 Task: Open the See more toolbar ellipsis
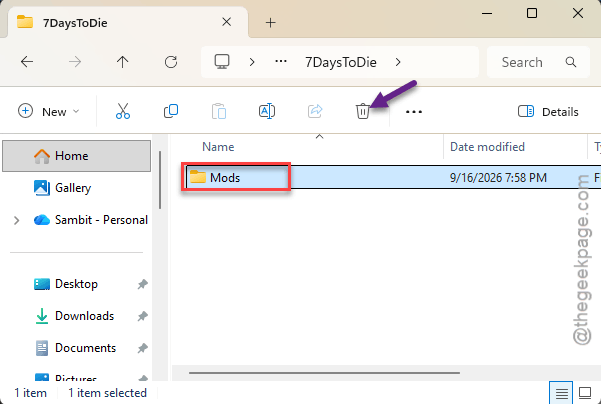(414, 112)
